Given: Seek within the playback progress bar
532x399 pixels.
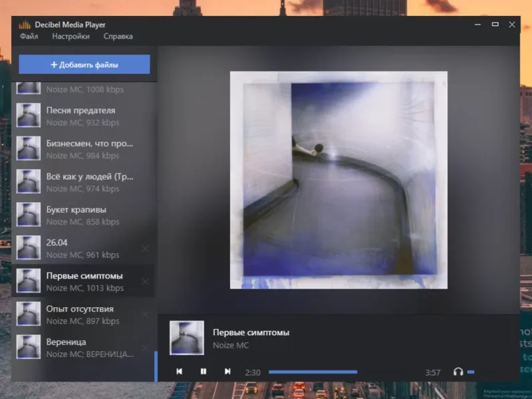Looking at the screenshot, I should [x=313, y=372].
